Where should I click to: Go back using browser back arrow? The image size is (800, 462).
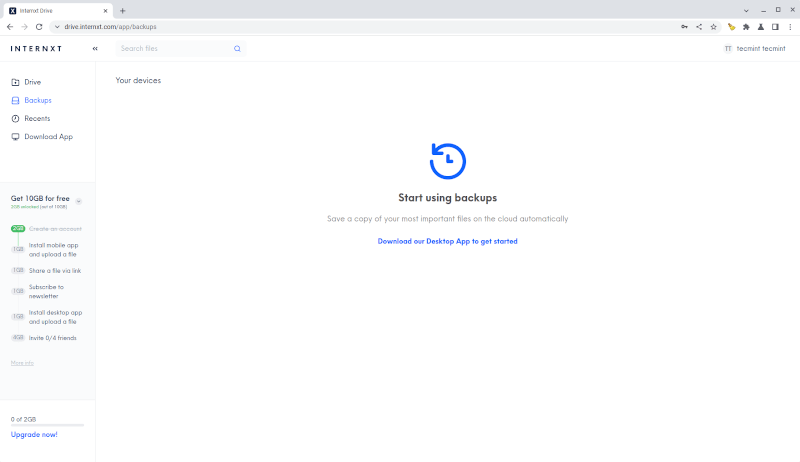[10, 27]
